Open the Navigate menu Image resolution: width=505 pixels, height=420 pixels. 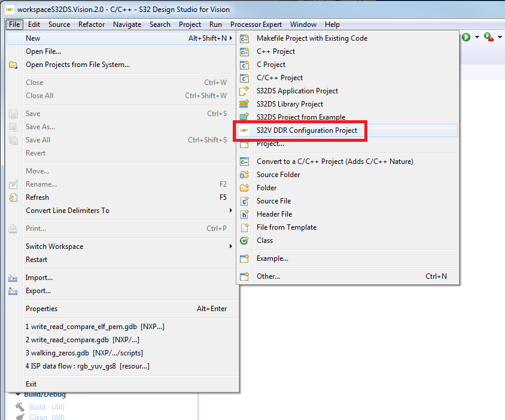pyautogui.click(x=127, y=25)
